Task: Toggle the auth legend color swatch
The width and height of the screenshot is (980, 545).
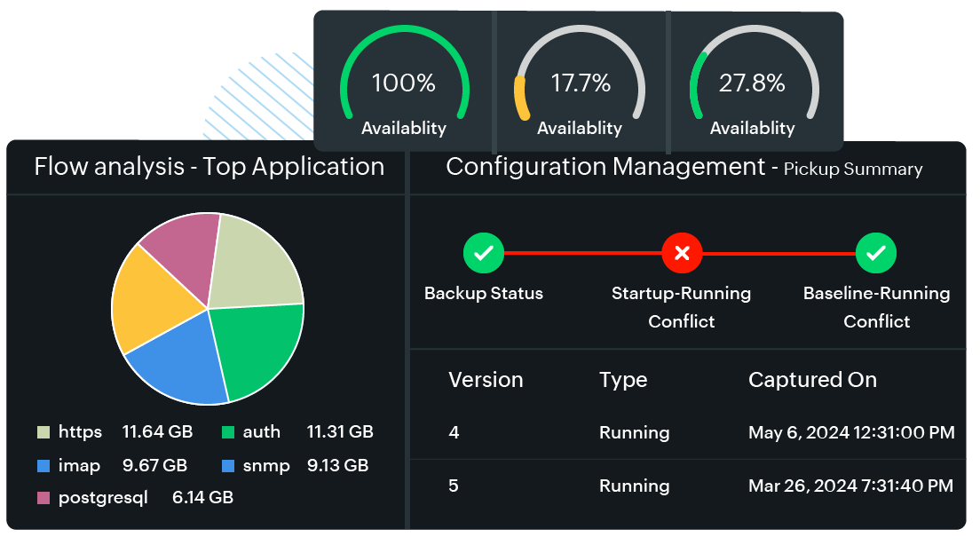Action: (x=228, y=432)
